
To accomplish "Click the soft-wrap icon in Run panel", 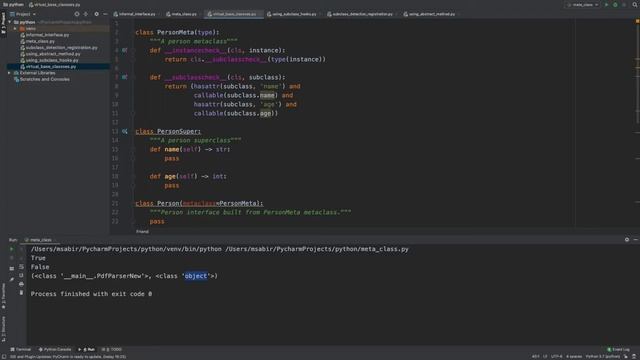I will pyautogui.click(x=21, y=267).
